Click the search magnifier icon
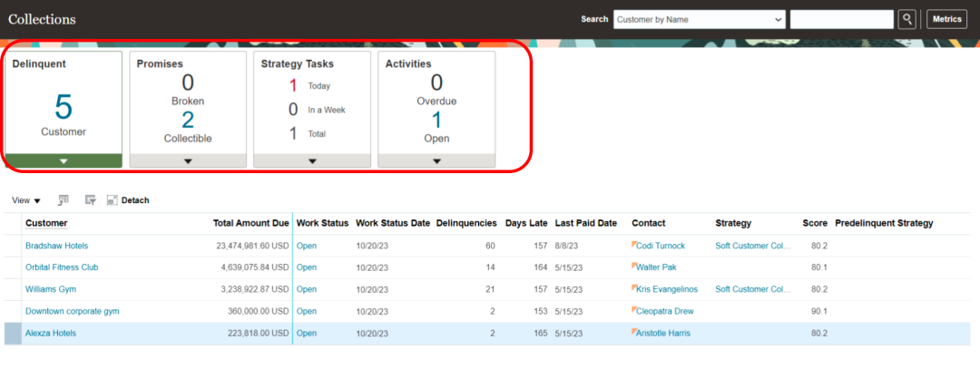 click(x=906, y=19)
